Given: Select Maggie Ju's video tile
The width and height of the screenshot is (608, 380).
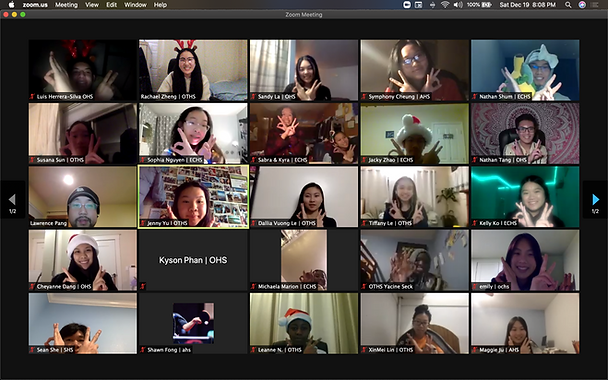Looking at the screenshot, I should 525,323.
